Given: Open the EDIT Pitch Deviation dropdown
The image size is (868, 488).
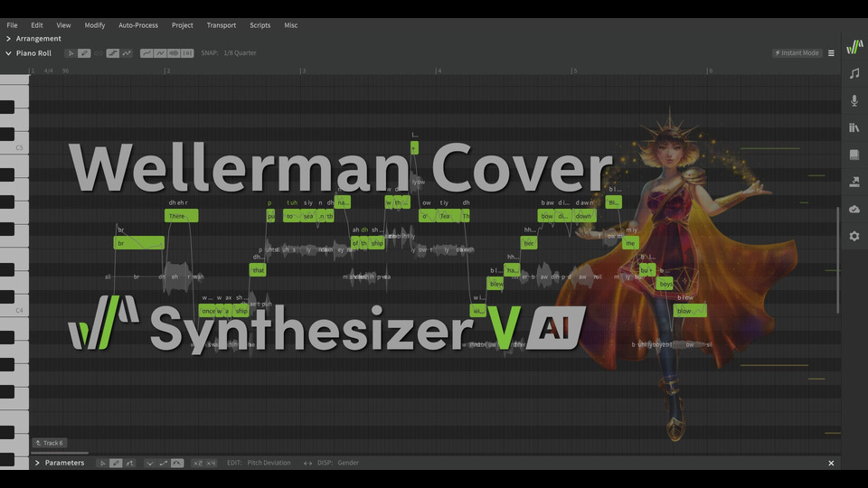Looking at the screenshot, I should point(269,463).
